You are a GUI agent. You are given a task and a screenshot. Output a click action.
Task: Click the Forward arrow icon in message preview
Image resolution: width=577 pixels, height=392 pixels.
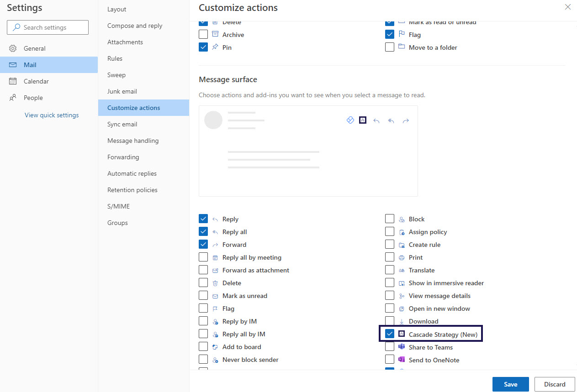406,120
